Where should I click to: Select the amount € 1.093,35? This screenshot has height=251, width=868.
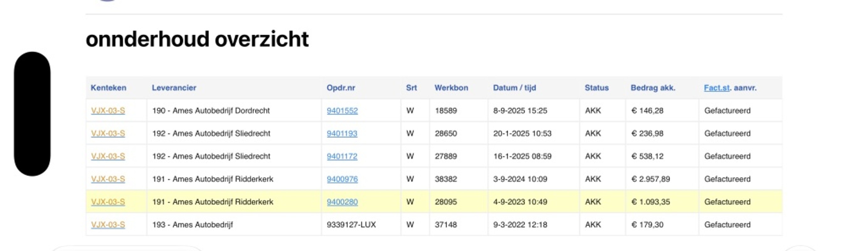pos(651,202)
